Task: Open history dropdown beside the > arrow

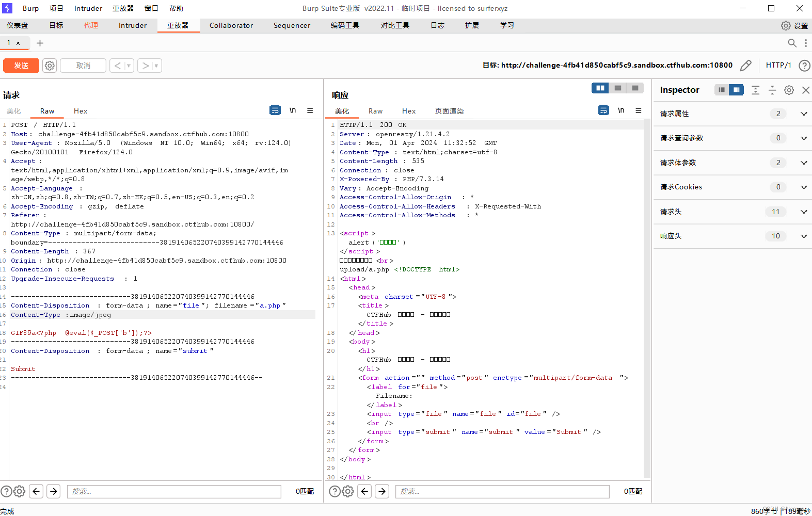Action: (157, 66)
